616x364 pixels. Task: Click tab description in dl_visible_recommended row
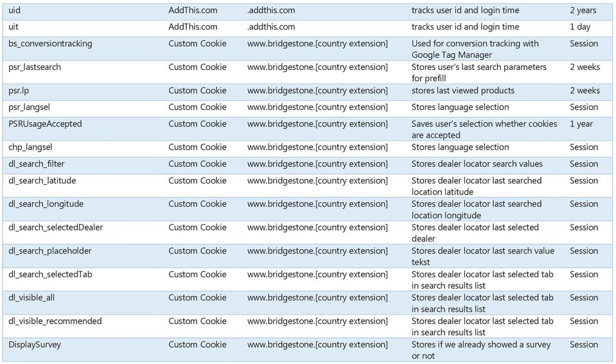coord(482,327)
